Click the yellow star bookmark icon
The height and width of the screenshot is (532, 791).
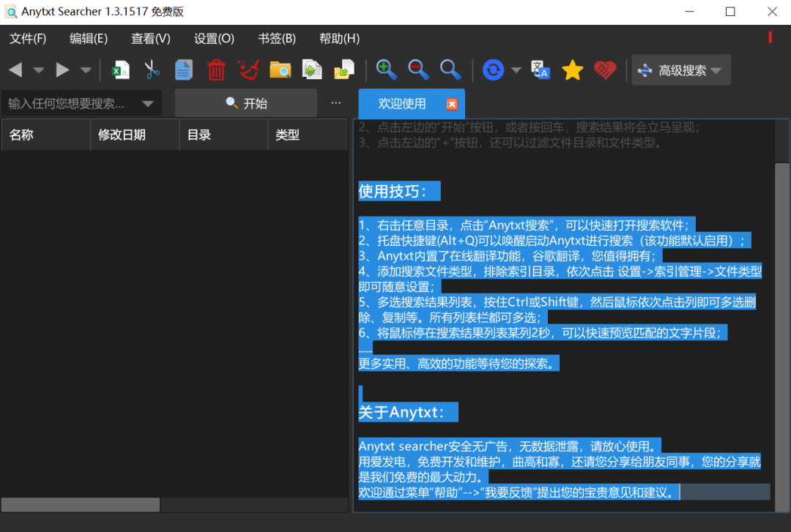click(x=572, y=70)
